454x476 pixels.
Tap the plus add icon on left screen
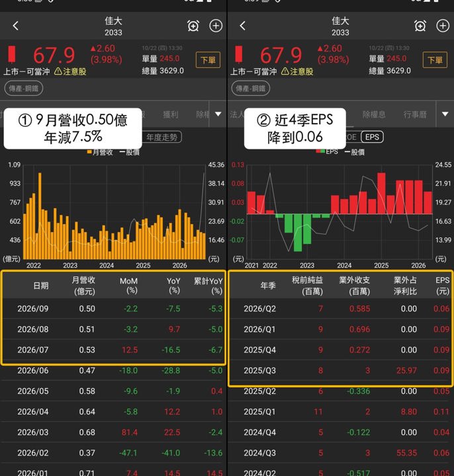tap(216, 26)
